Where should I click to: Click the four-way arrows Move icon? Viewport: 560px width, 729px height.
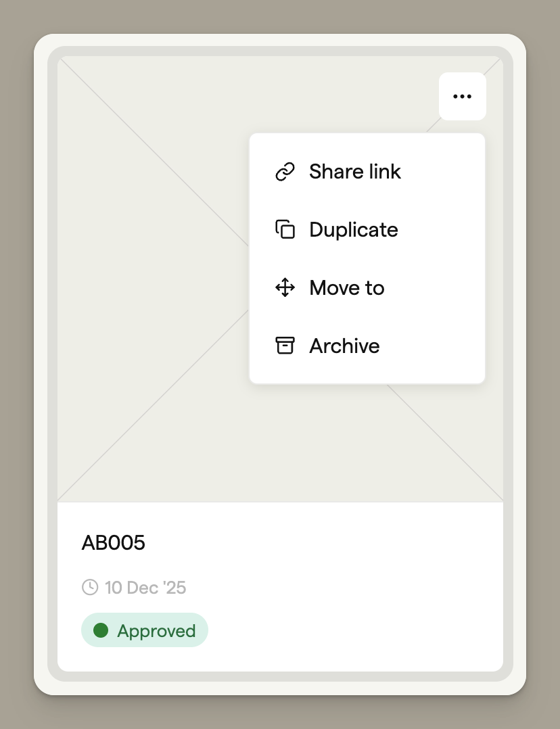285,288
